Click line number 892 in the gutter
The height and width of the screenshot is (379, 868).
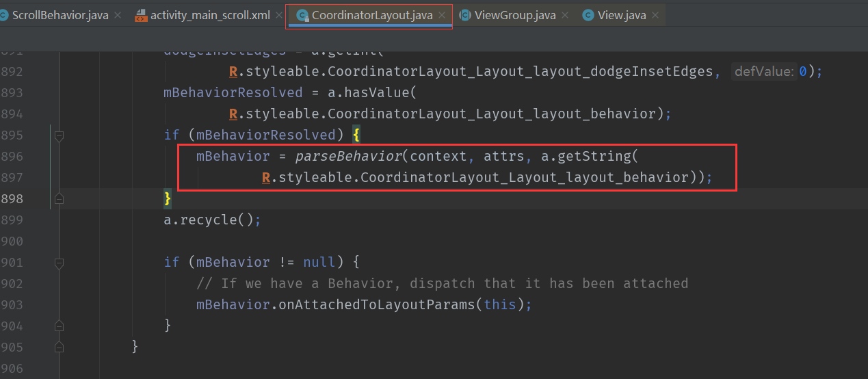click(x=12, y=72)
